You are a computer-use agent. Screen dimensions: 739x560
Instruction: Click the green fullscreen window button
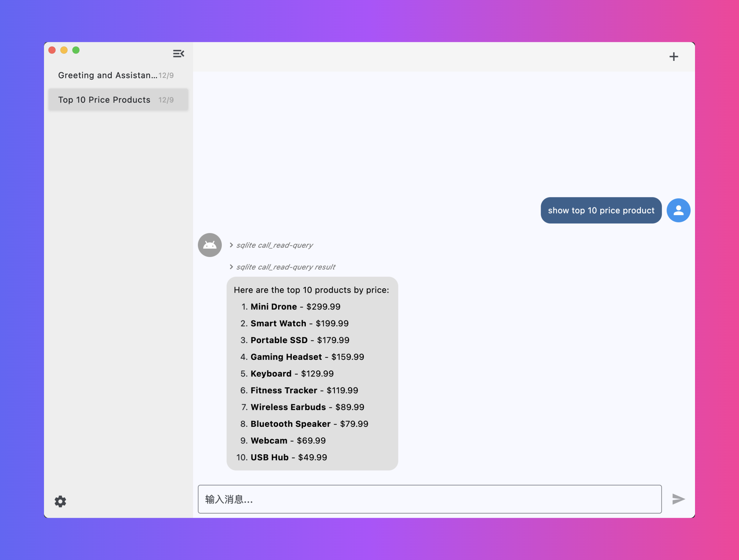click(x=76, y=50)
